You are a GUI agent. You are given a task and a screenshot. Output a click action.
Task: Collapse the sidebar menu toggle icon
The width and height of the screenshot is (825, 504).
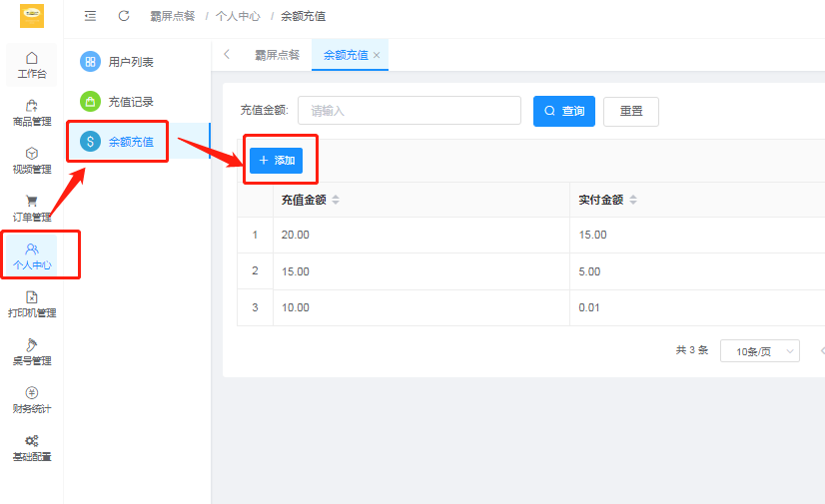point(91,16)
